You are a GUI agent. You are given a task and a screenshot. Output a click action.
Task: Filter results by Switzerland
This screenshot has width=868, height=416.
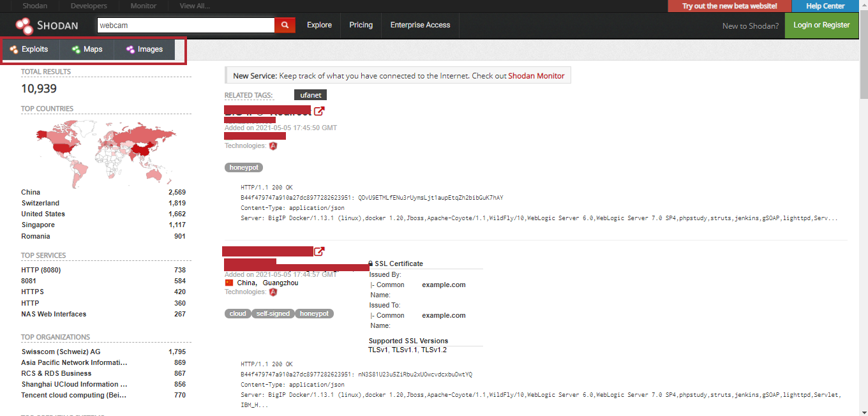click(x=40, y=203)
